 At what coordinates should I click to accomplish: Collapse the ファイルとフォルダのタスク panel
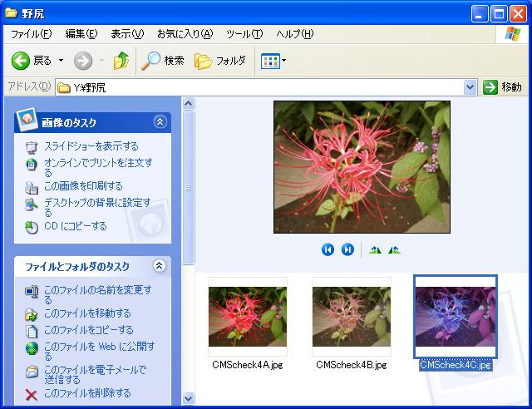click(160, 266)
